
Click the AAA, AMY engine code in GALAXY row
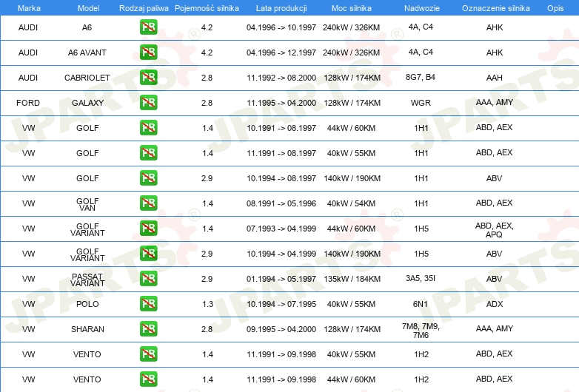pos(495,102)
